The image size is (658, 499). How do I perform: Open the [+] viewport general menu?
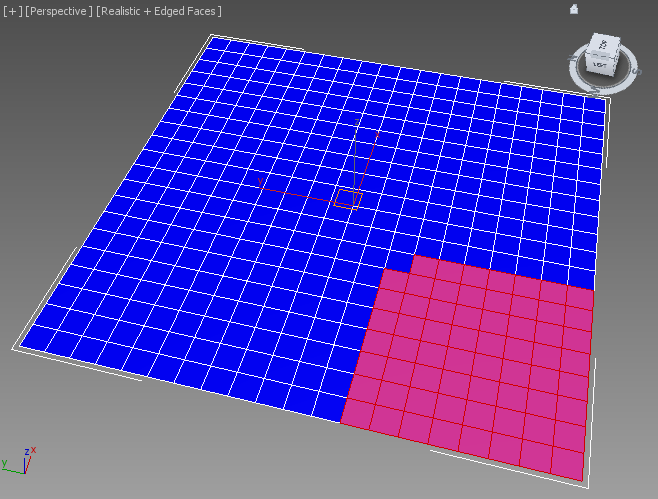pyautogui.click(x=13, y=11)
